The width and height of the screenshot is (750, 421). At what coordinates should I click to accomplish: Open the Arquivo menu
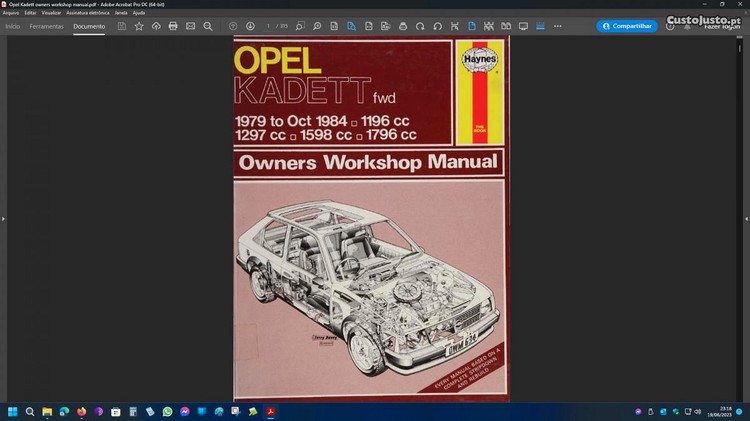click(11, 13)
